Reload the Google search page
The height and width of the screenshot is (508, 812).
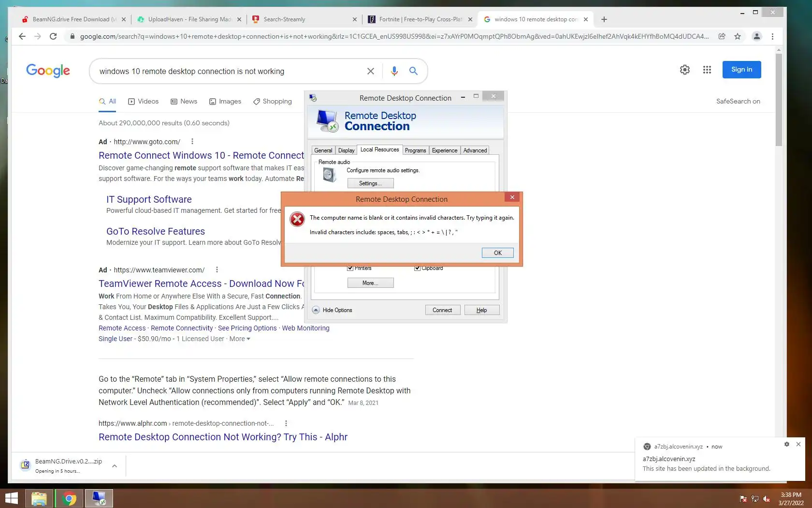[53, 36]
